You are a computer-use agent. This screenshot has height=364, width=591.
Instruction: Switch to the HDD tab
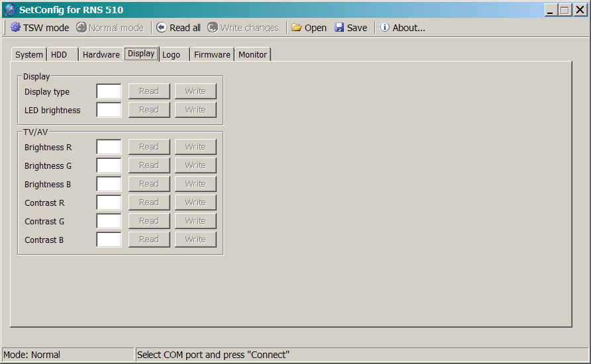click(x=62, y=54)
